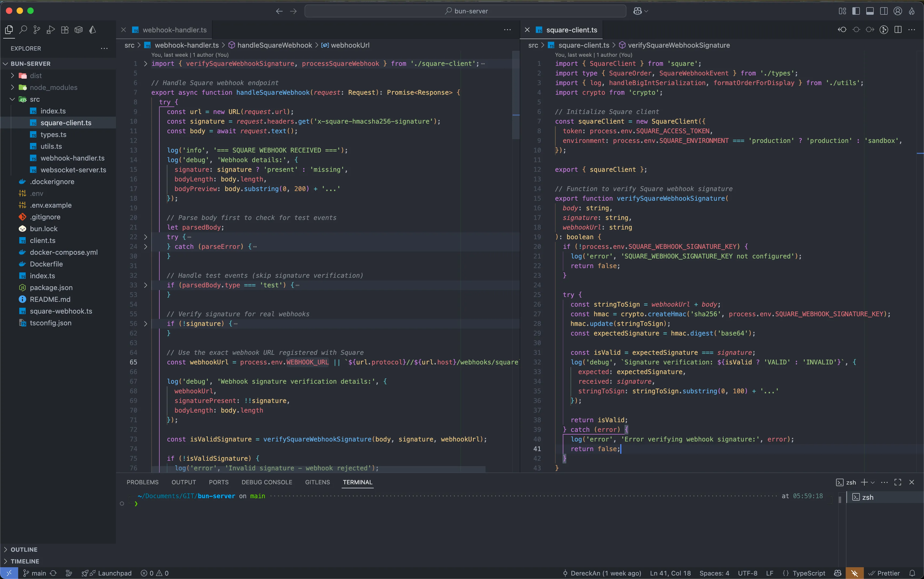This screenshot has width=924, height=579.
Task: Unfold the if (!signature) block on line 56
Action: 145,323
